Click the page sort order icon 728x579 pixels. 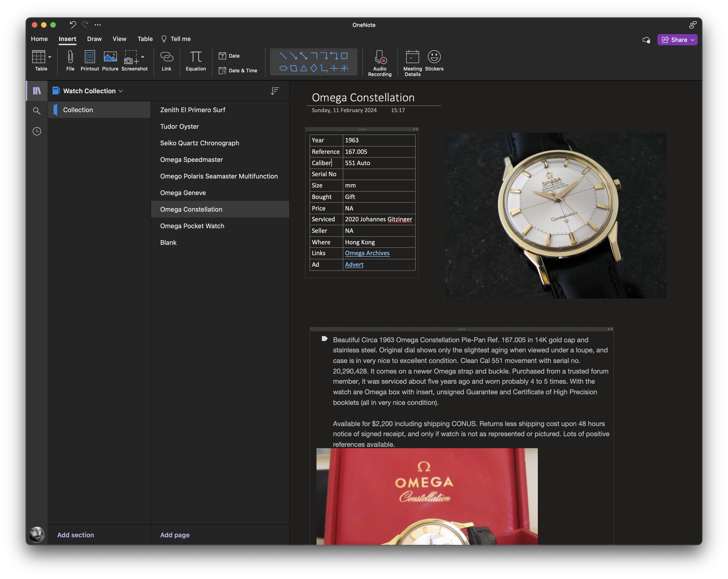pyautogui.click(x=275, y=91)
